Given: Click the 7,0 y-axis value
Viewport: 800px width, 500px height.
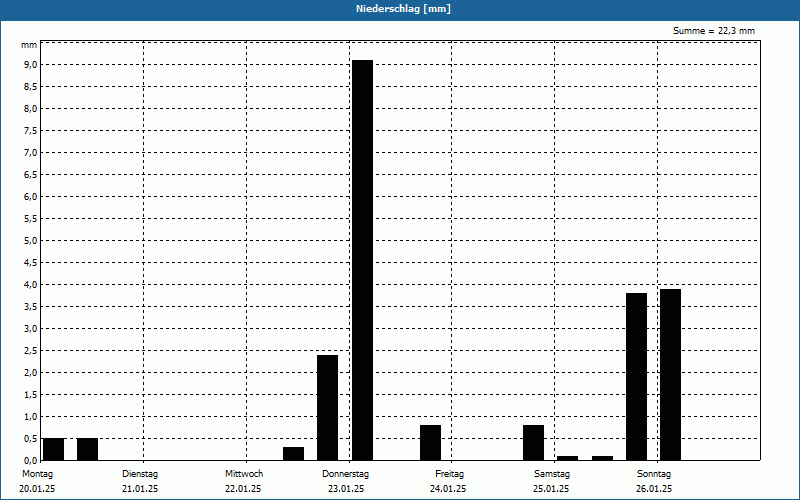Looking at the screenshot, I should 30,153.
